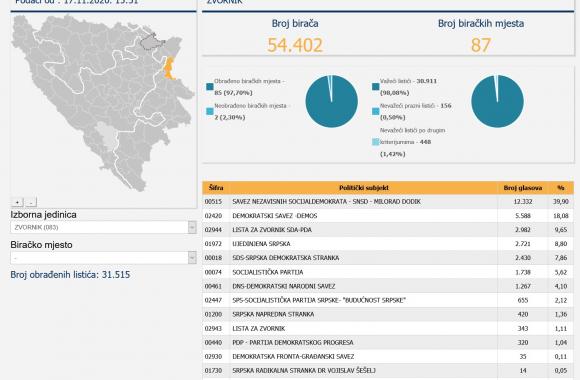Click the Broj birača heading
The height and width of the screenshot is (380, 580).
coord(295,23)
